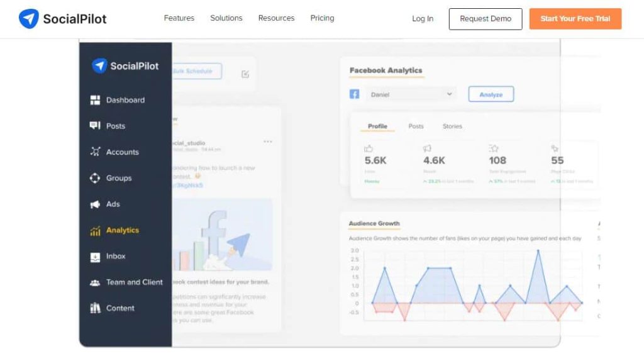Viewport: 644px width, 361px height.
Task: Open the Solutions navigation menu
Action: coord(226,18)
